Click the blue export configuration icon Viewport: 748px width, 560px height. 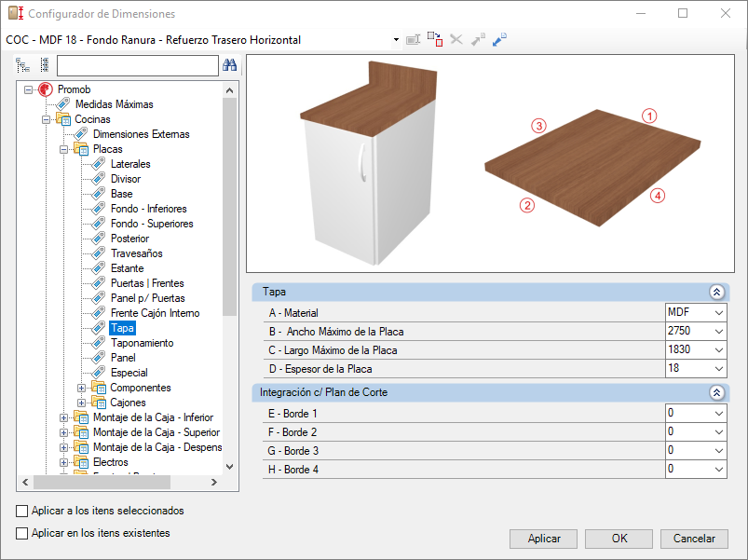[x=499, y=39]
